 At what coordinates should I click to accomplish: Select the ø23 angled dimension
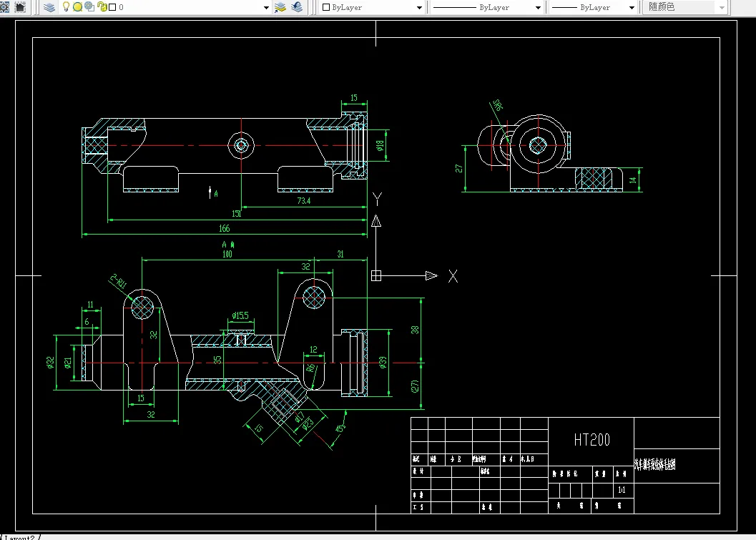coord(308,424)
